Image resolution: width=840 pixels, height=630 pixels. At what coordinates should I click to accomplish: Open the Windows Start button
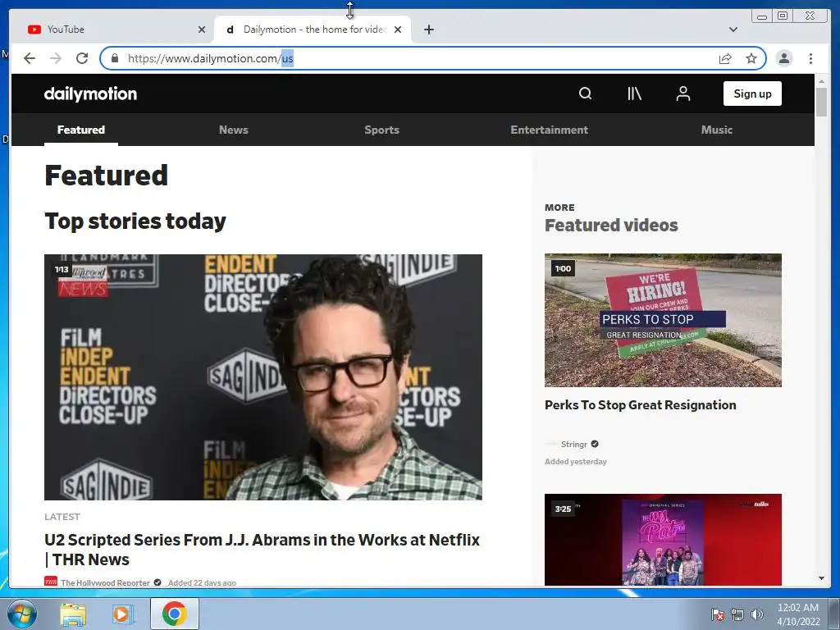coord(22,614)
